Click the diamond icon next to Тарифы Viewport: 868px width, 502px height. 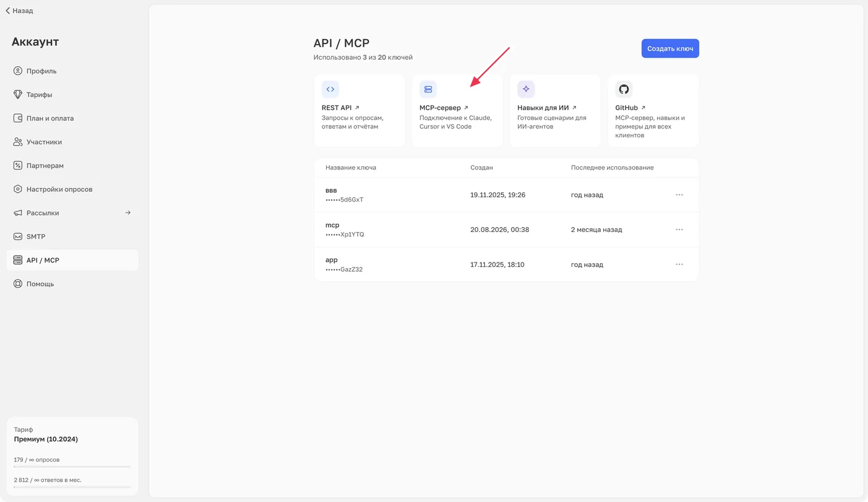tap(18, 94)
